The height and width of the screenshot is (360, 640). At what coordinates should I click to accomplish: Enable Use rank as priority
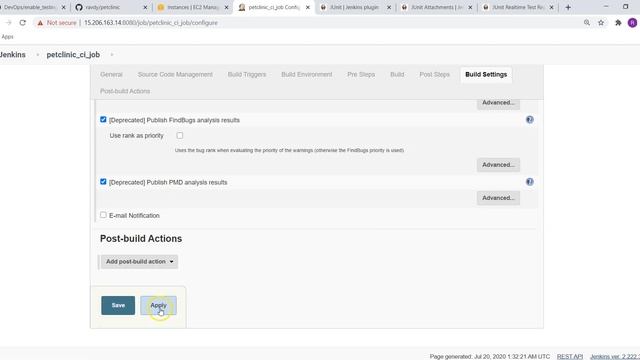point(180,135)
